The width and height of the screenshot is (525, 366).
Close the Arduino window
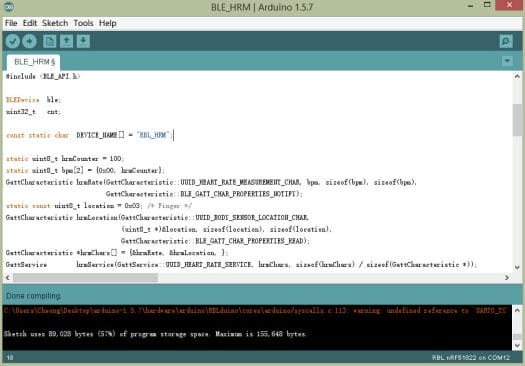pos(509,5)
